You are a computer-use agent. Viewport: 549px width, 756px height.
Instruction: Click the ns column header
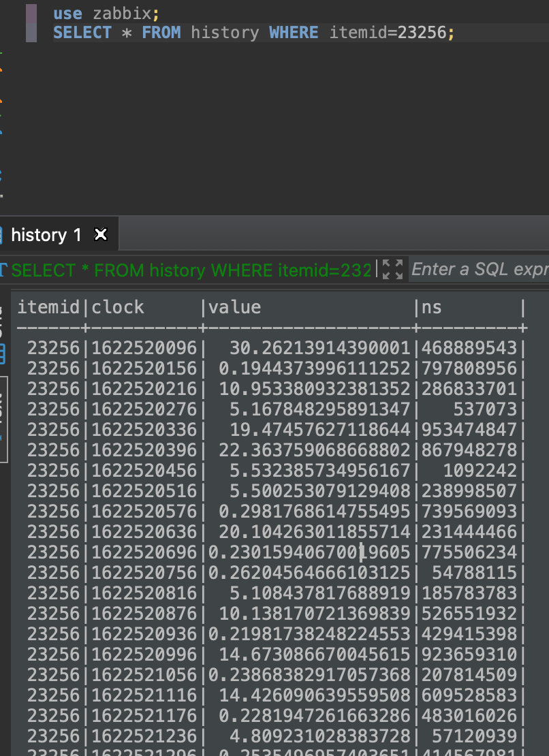(431, 307)
